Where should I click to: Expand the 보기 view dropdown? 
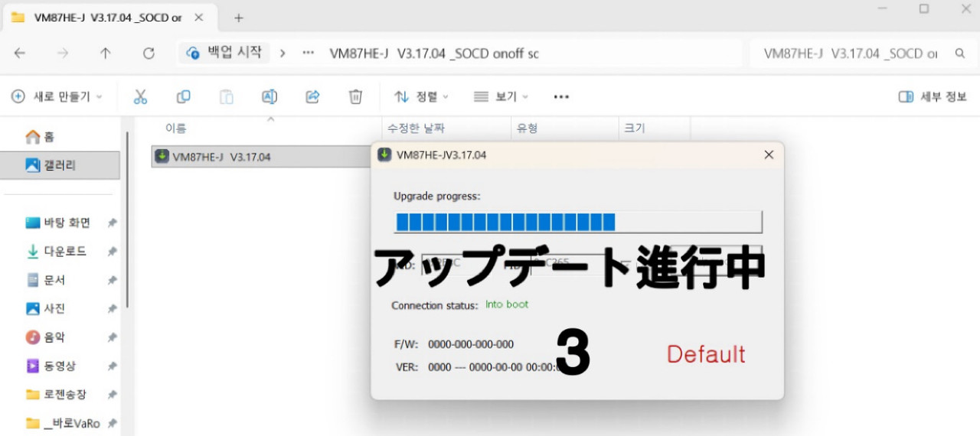point(501,96)
